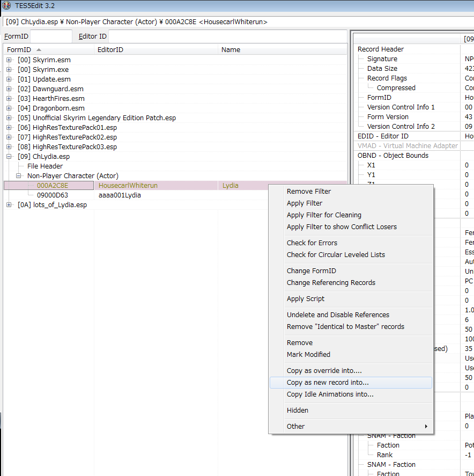Select Record Header row in right pane
Screen dimensions: 474x476
click(x=406, y=49)
